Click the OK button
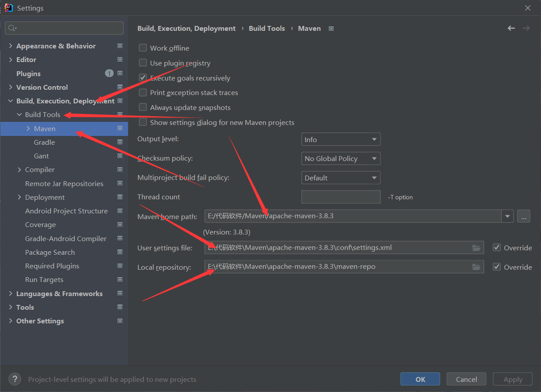This screenshot has height=392, width=541. pos(420,379)
